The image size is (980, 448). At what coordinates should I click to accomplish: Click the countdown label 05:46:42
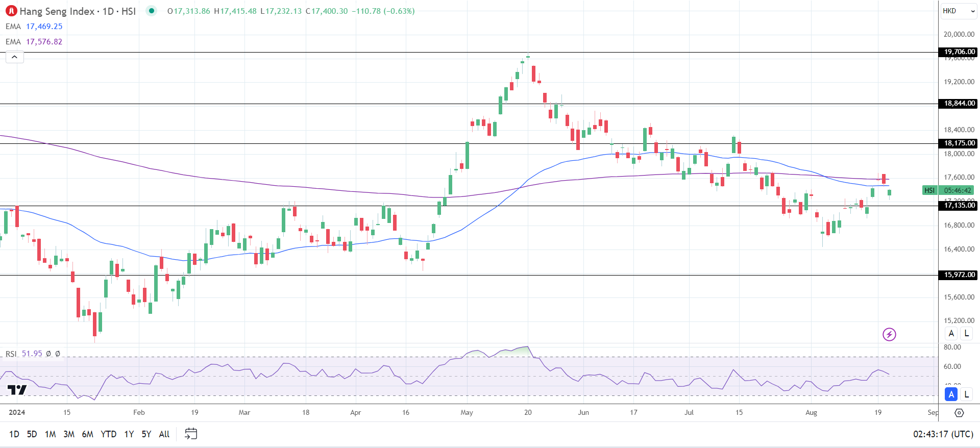click(957, 190)
